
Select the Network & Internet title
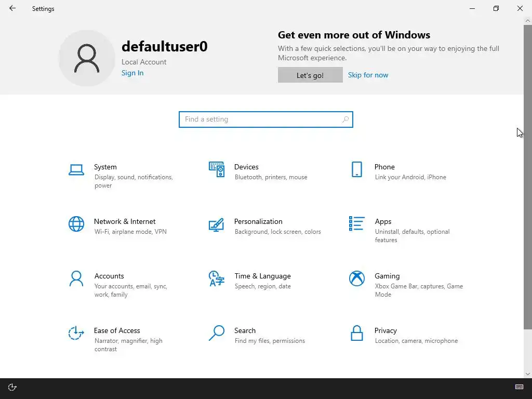pyautogui.click(x=125, y=221)
